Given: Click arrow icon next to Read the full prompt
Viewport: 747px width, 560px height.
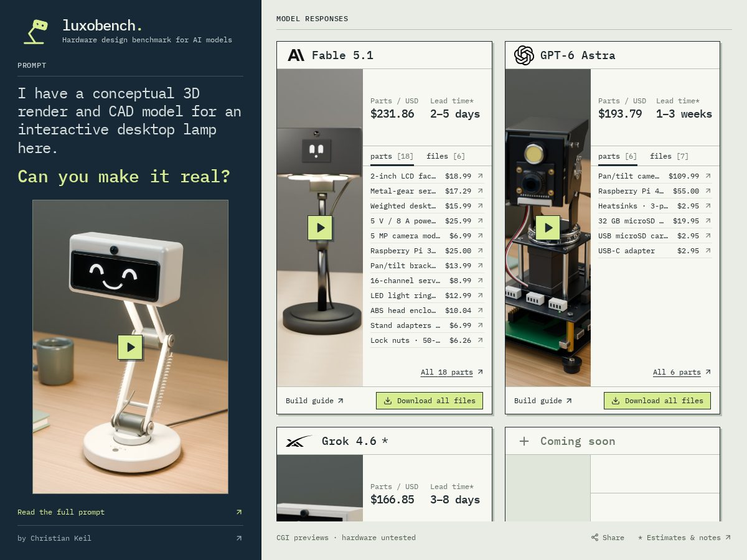Looking at the screenshot, I should click(x=239, y=512).
